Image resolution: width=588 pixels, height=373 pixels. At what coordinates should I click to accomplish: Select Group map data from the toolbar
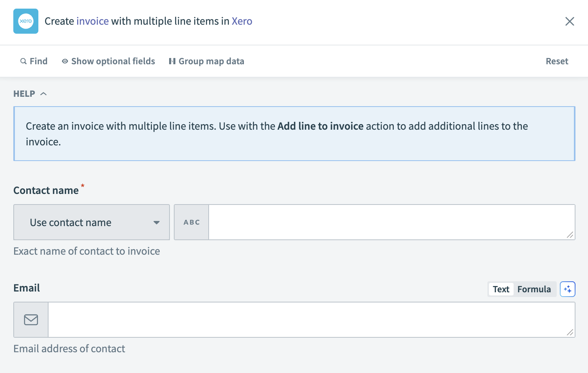click(x=206, y=61)
